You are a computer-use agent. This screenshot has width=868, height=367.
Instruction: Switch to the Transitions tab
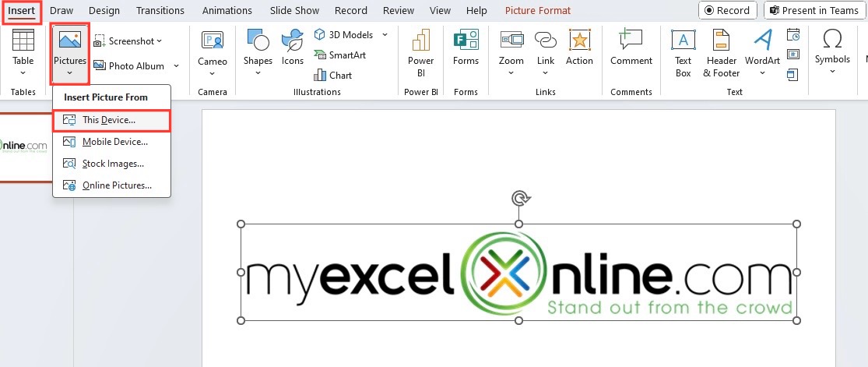coord(160,11)
